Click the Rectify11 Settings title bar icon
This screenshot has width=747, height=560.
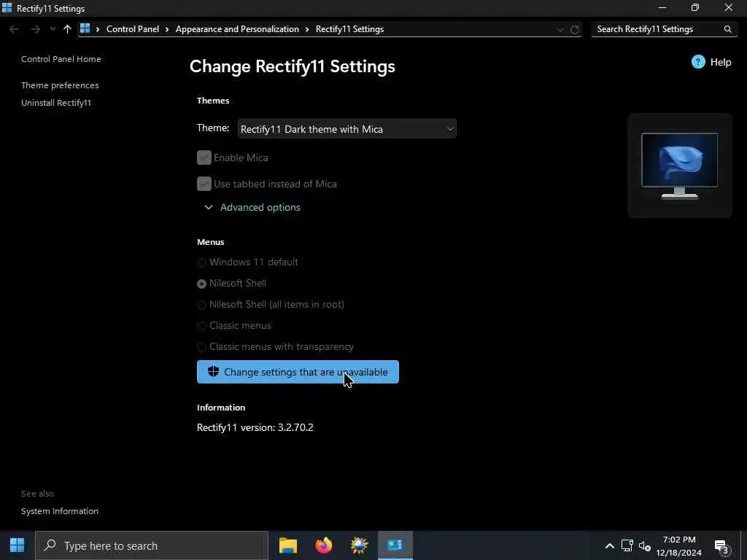pos(7,8)
